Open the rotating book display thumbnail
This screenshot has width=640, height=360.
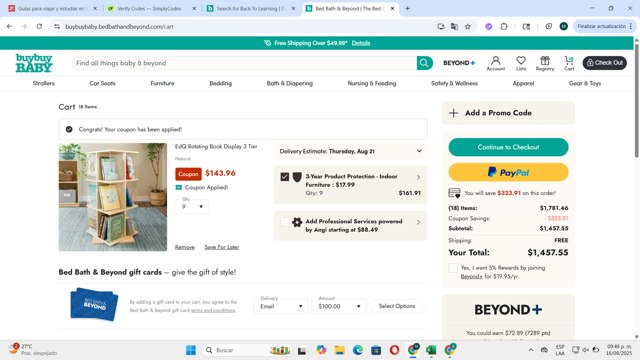tap(113, 197)
